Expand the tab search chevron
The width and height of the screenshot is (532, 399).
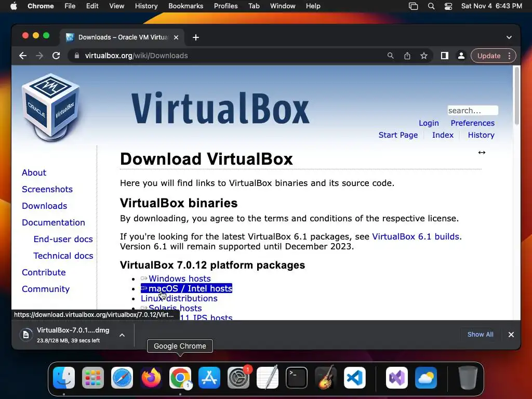(509, 37)
